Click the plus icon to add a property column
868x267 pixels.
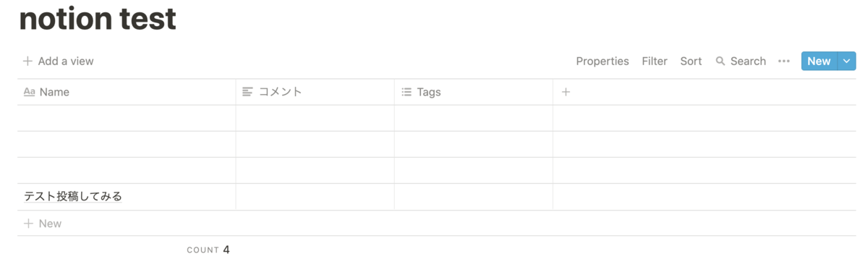[566, 92]
